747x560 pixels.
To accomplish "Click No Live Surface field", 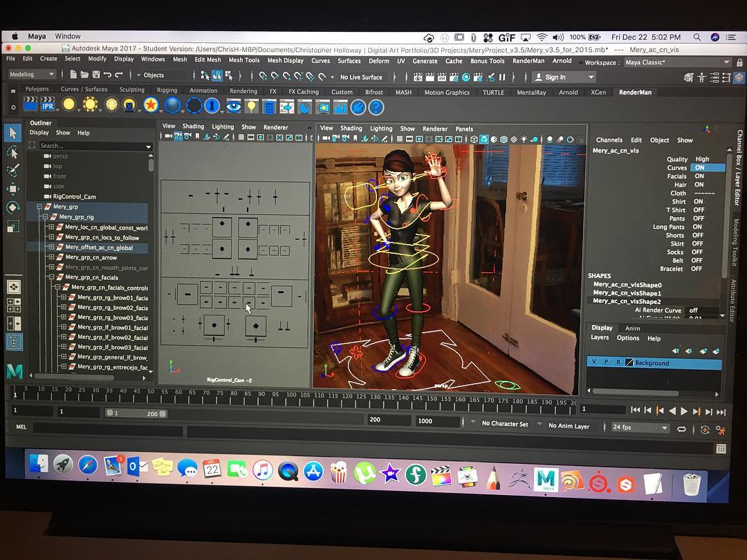I will tap(361, 77).
